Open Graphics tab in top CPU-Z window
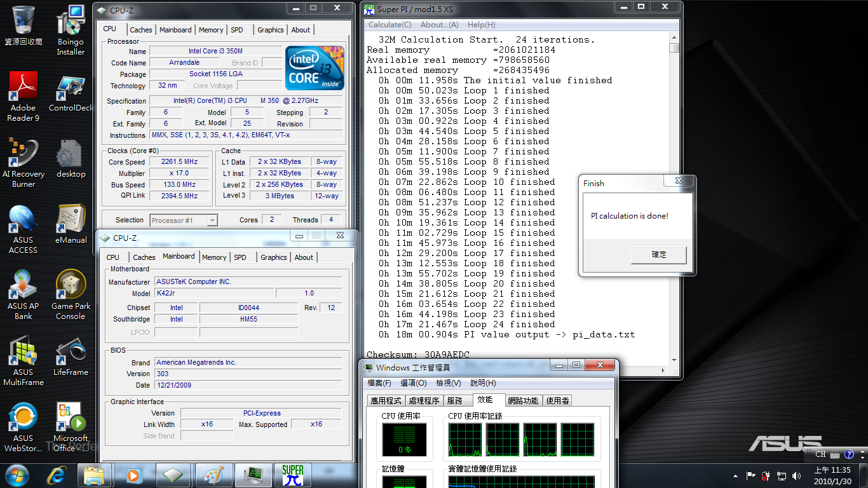868x488 pixels. tap(271, 30)
